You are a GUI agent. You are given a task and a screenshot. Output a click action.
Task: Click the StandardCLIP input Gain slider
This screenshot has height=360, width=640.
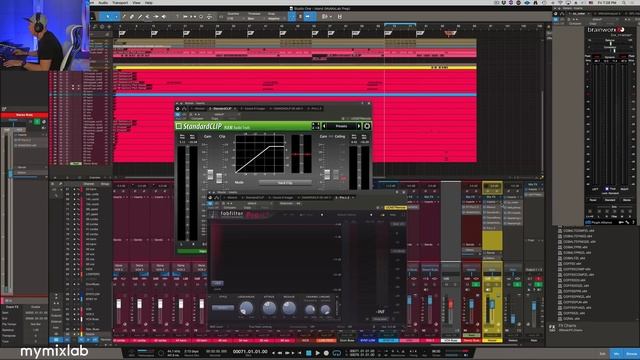tap(210, 175)
